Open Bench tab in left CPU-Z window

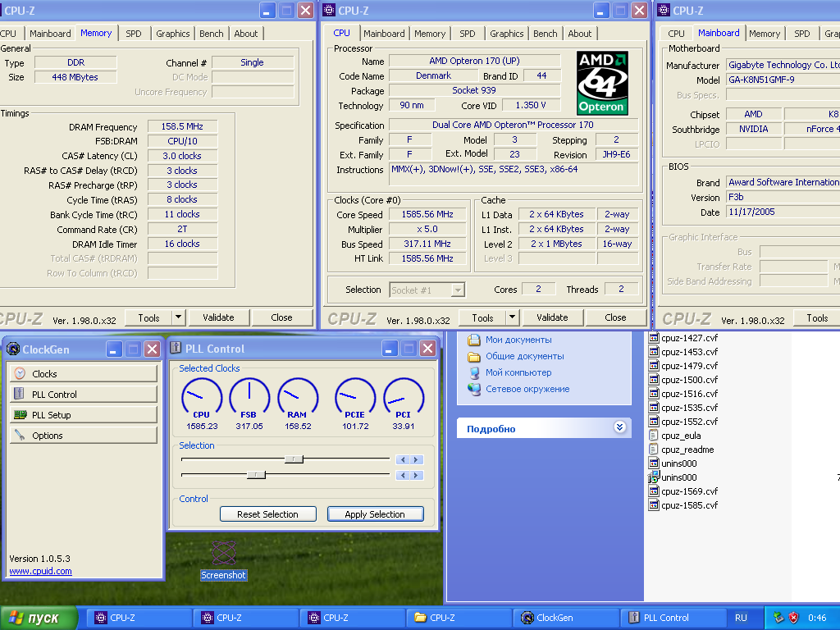click(211, 33)
